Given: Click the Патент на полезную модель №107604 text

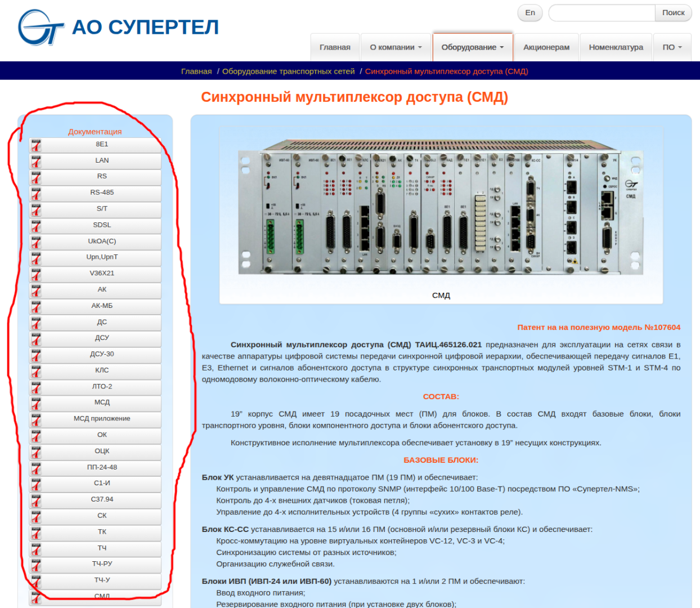Looking at the screenshot, I should tap(599, 328).
